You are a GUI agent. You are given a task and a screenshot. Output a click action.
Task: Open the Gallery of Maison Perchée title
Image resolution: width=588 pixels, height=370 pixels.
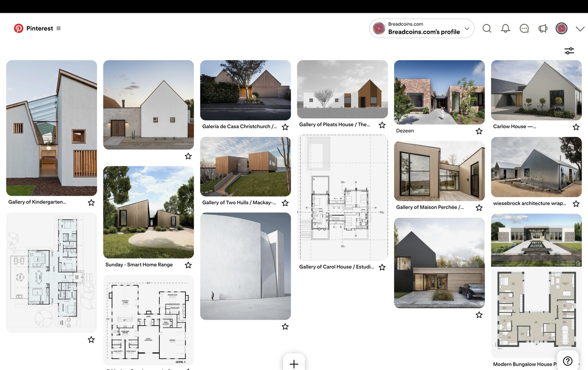[430, 207]
